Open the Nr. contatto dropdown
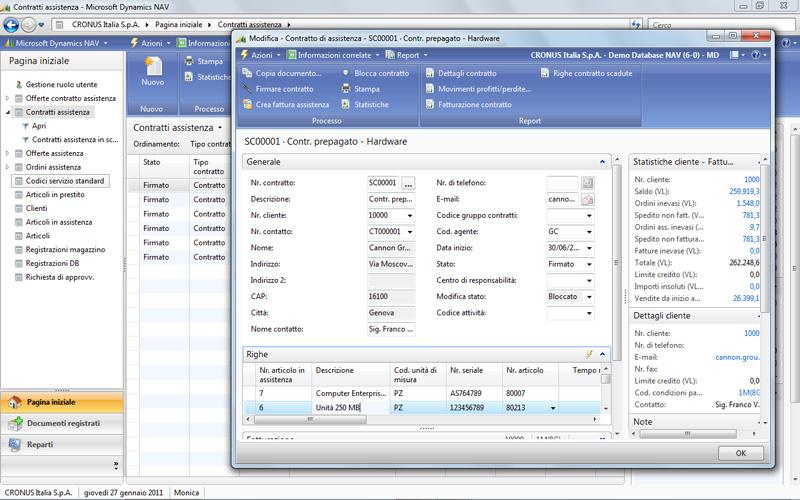The image size is (800, 500). [x=410, y=232]
